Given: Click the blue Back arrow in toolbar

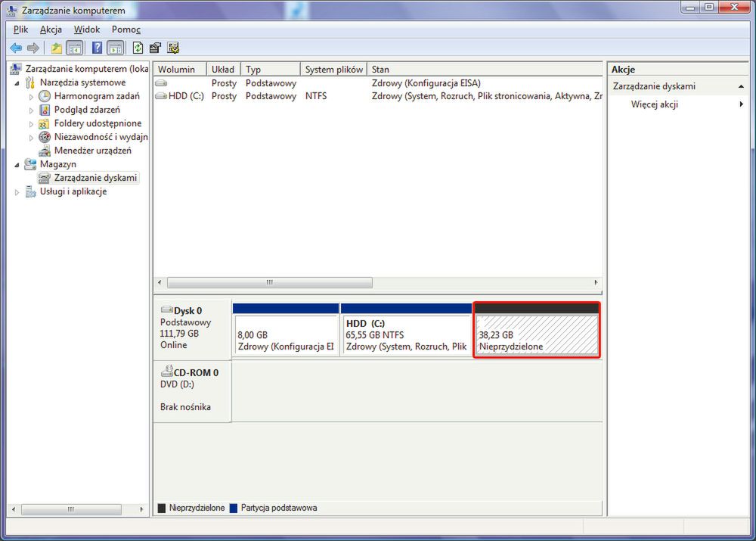Looking at the screenshot, I should (16, 48).
